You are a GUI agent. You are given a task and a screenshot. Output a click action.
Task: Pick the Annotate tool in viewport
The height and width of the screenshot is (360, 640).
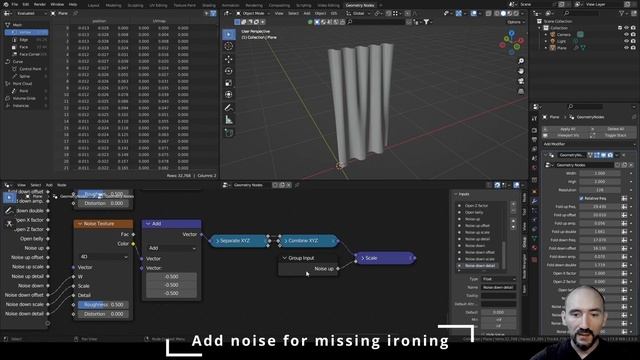(x=229, y=108)
